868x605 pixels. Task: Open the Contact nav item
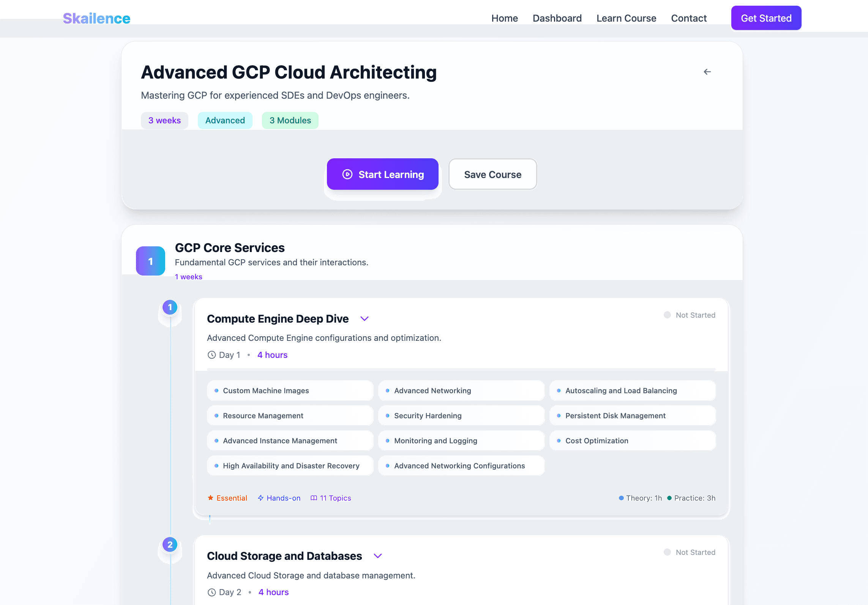[689, 18]
